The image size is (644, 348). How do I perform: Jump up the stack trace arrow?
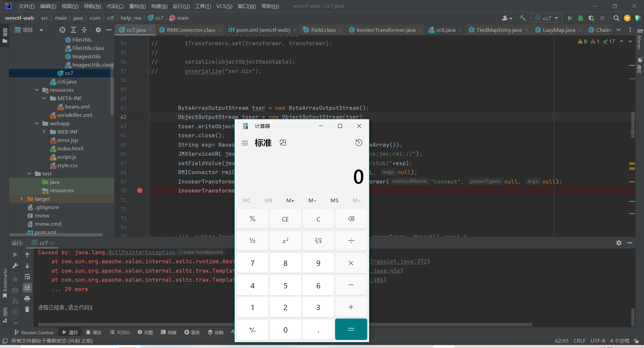click(27, 255)
